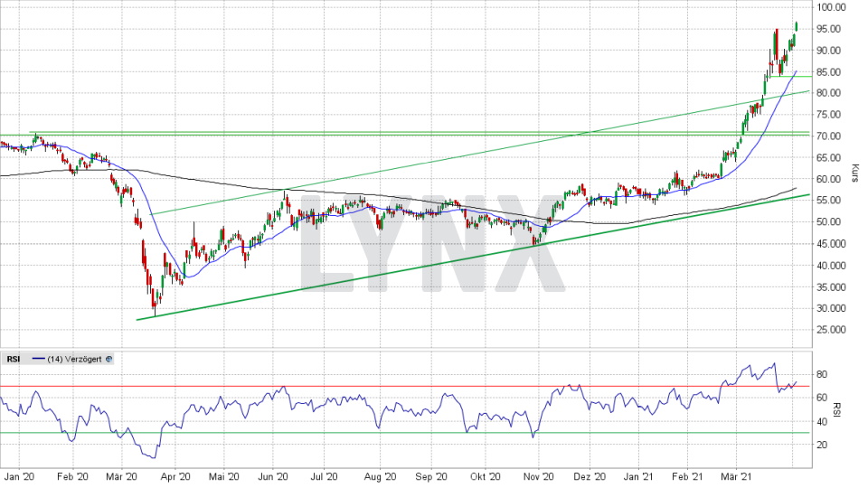Click the 85.00 price axis label
The image size is (868, 488).
point(829,72)
